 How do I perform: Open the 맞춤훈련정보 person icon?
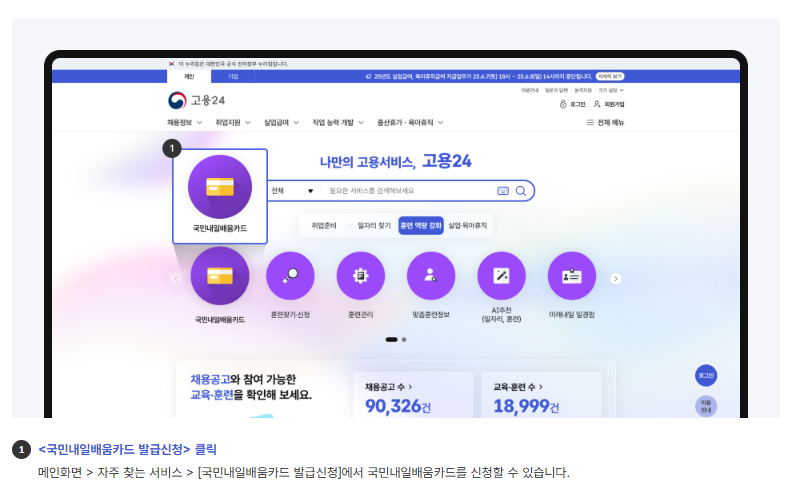(x=431, y=276)
